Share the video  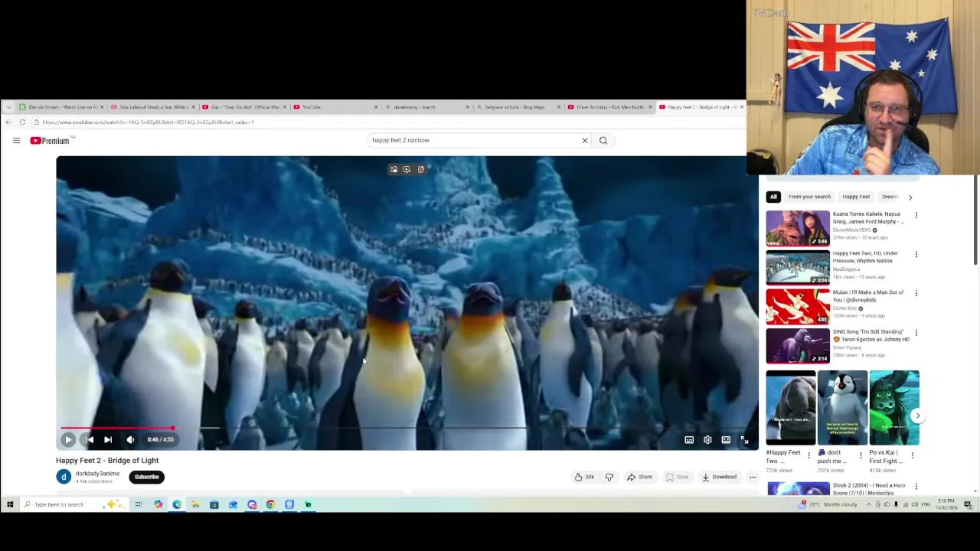click(640, 477)
